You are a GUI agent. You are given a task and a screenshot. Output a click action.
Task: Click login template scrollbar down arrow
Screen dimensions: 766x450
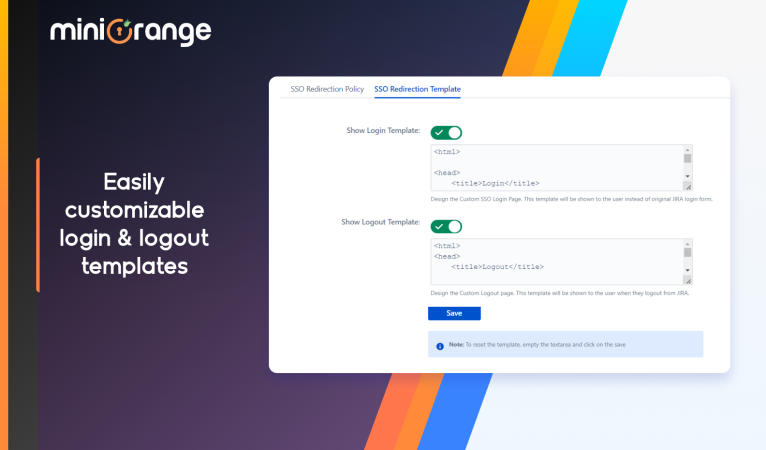[x=687, y=176]
